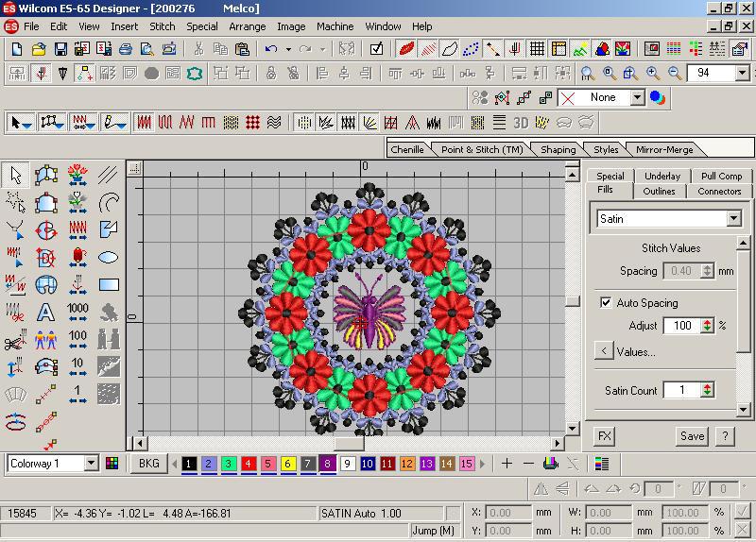Switch to the Pull Comp tab
Screen dimensions: 756x542
[721, 176]
